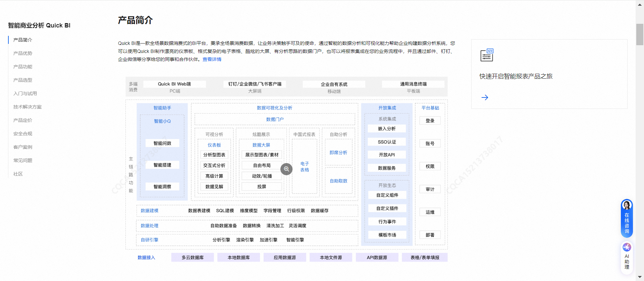Click 智能搭建 box in diagram
The width and height of the screenshot is (644, 281).
[162, 165]
